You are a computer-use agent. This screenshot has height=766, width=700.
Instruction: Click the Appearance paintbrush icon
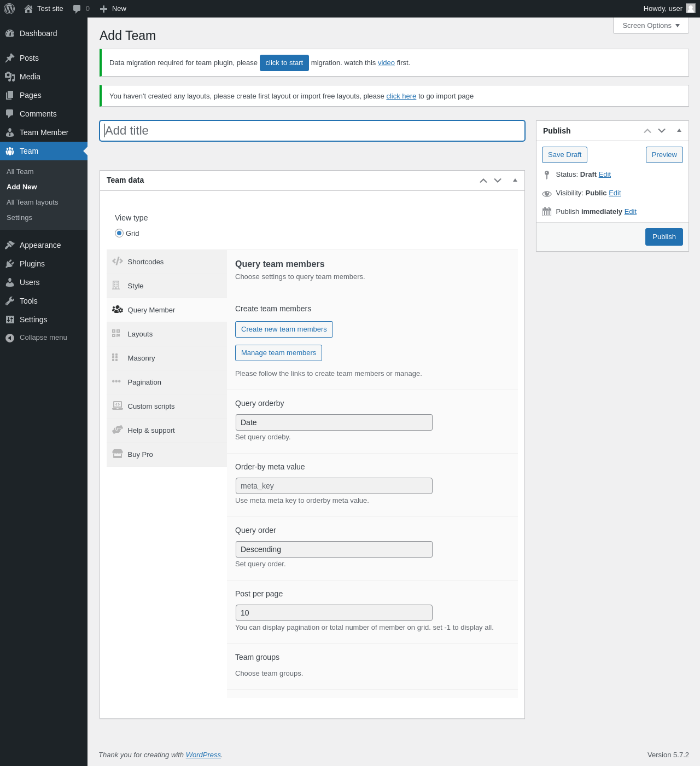pos(10,245)
